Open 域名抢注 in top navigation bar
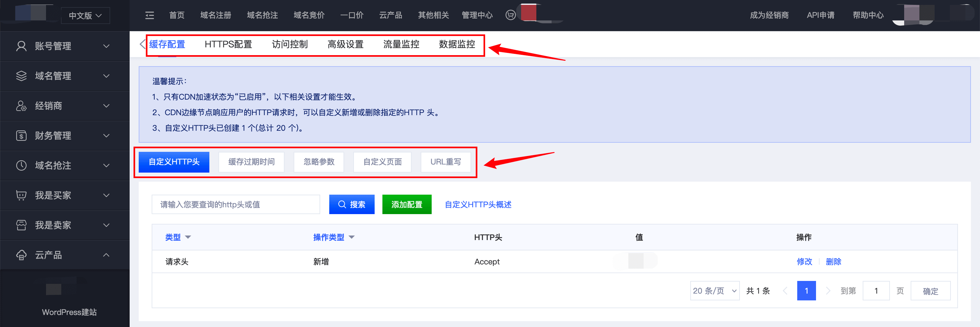This screenshot has width=980, height=327. pyautogui.click(x=262, y=15)
